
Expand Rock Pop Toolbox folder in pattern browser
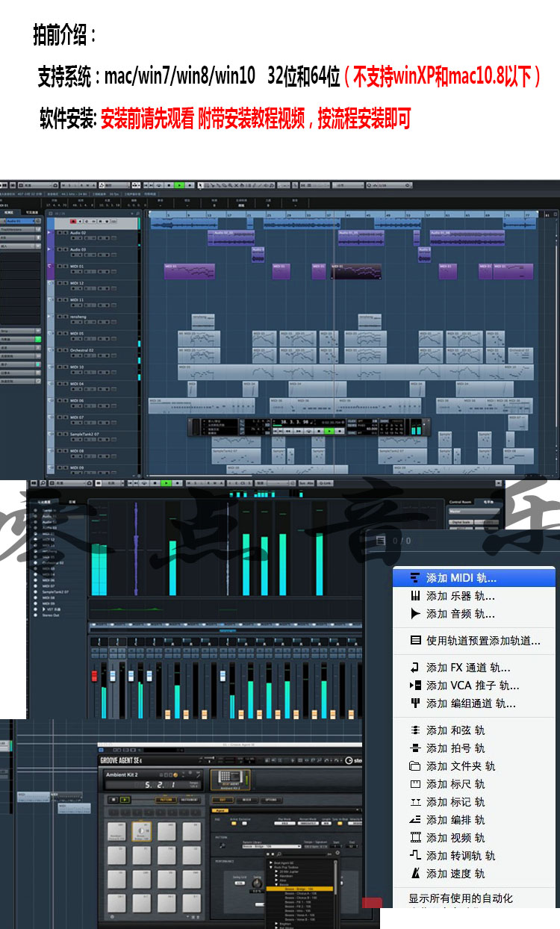click(x=271, y=867)
